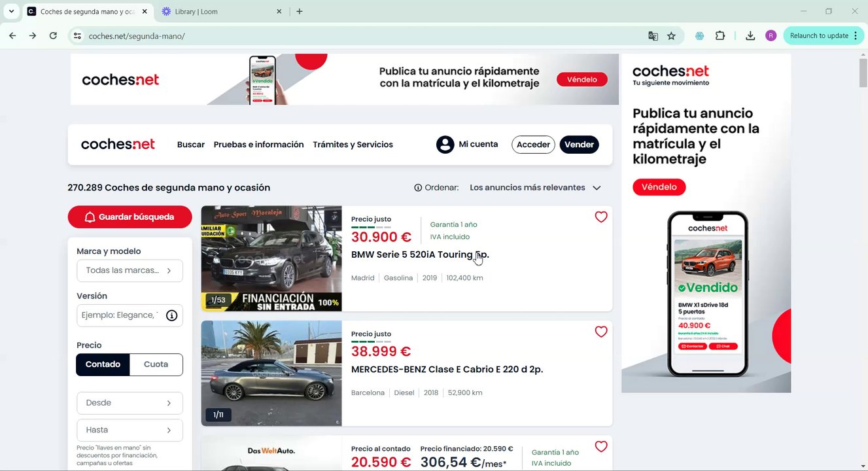
Task: Click the Das WeltAuto listing image
Action: [271, 453]
